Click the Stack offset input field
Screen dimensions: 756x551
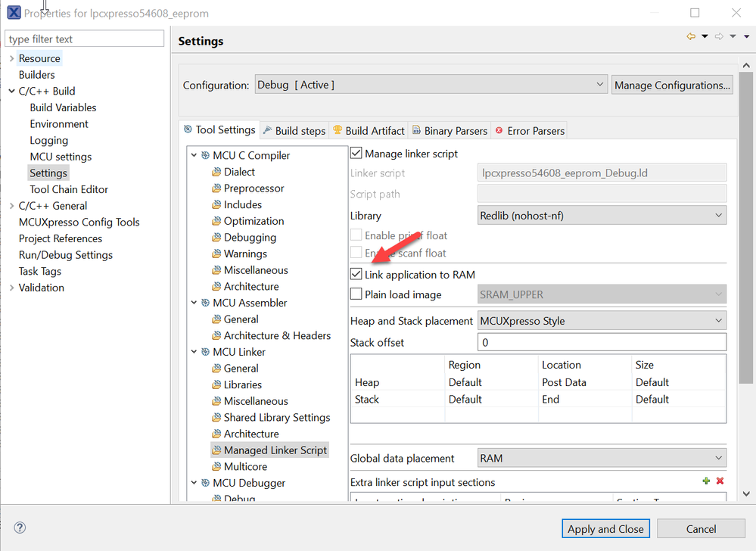click(x=602, y=343)
